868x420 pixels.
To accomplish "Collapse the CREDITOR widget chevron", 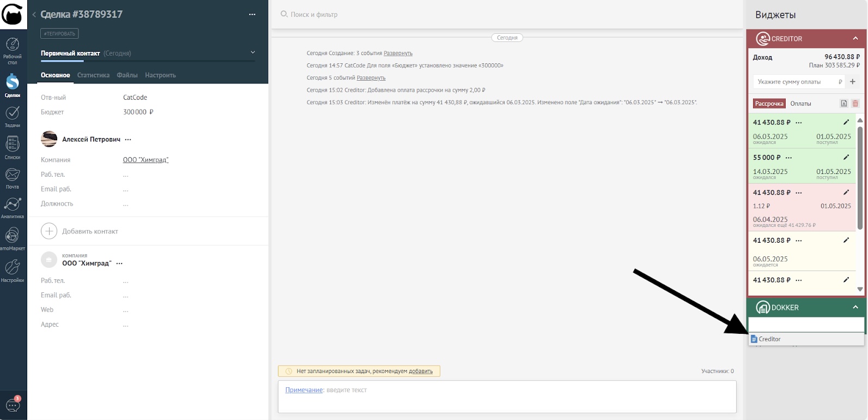I will pyautogui.click(x=855, y=39).
